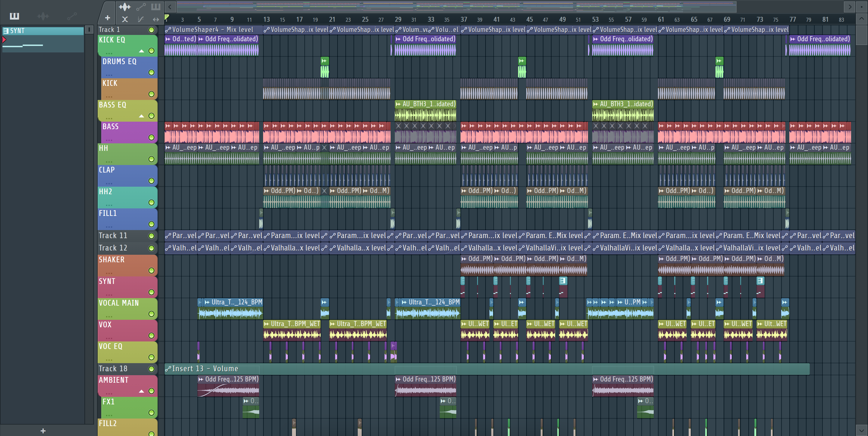
Task: Select the automation icon in playlist header
Action: coord(141,7)
